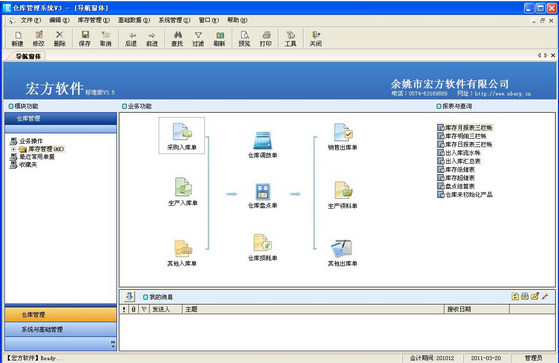Viewport: 559px width, 363px height.
Task: Open 预览 (Print preview) from the toolbar
Action: click(245, 39)
